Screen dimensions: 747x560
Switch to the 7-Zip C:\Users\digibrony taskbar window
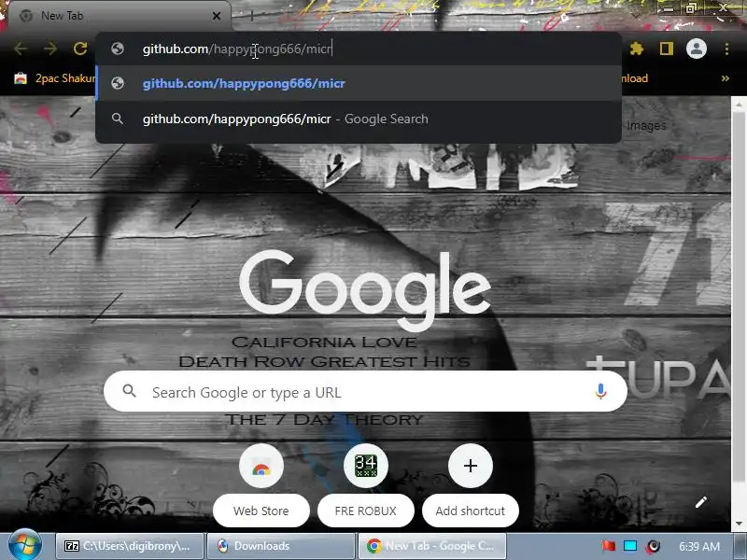[x=130, y=546]
